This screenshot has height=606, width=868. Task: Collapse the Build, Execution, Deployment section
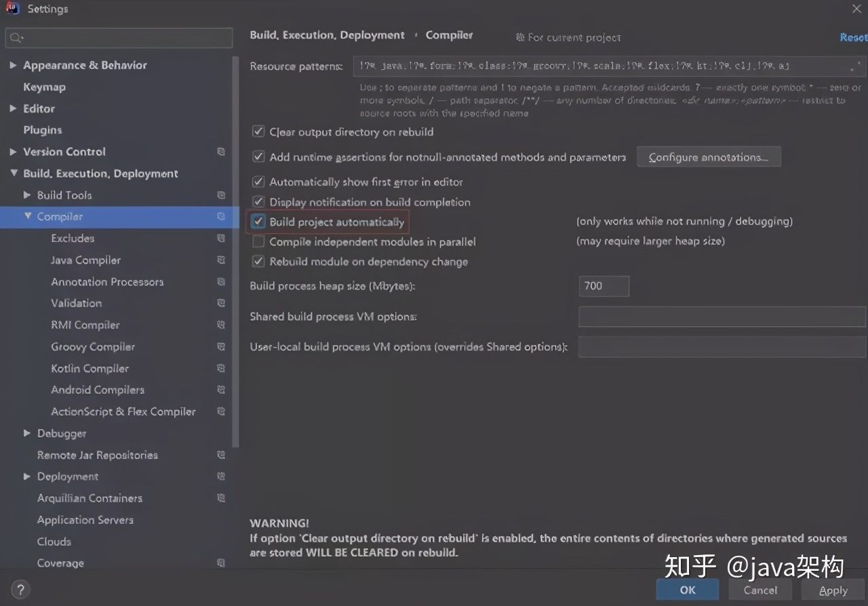14,173
